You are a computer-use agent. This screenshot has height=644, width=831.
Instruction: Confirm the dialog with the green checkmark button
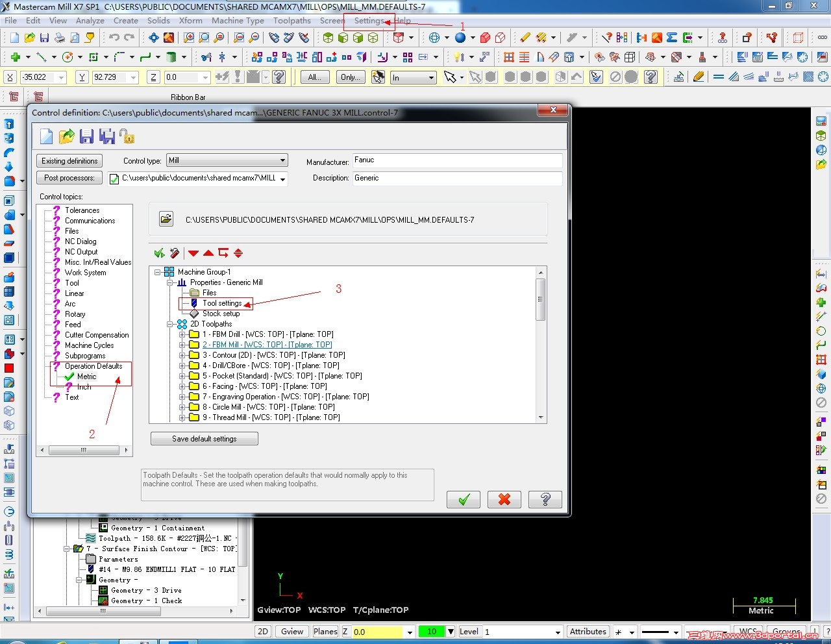click(464, 499)
